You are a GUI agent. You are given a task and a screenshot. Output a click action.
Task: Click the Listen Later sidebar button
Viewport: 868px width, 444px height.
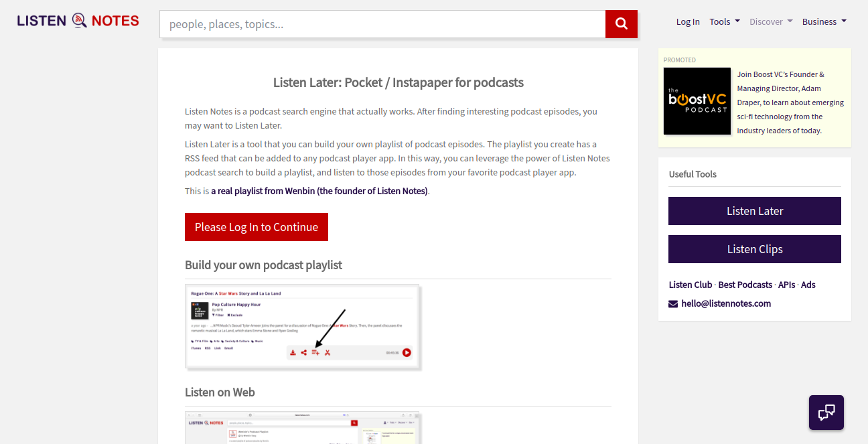(755, 211)
